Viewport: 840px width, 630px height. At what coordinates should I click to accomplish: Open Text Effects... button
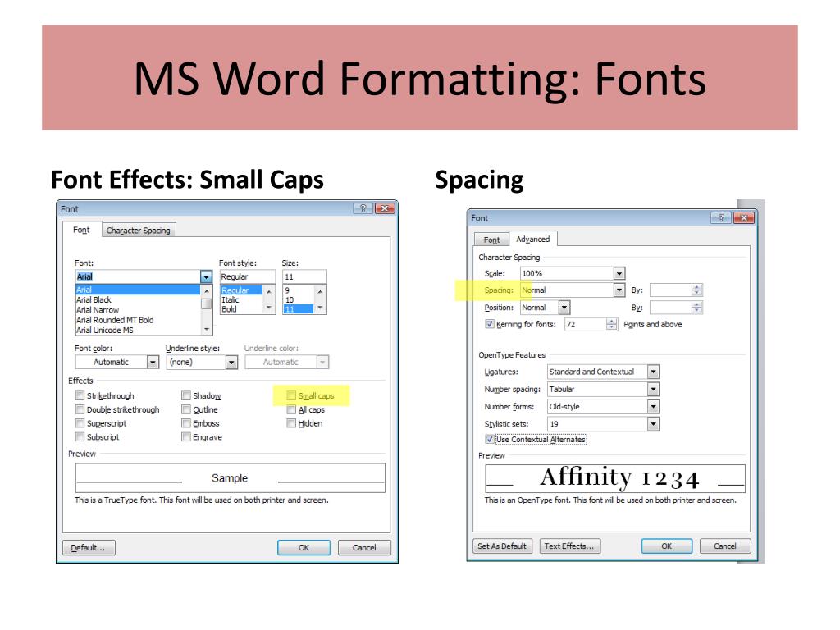pos(569,546)
